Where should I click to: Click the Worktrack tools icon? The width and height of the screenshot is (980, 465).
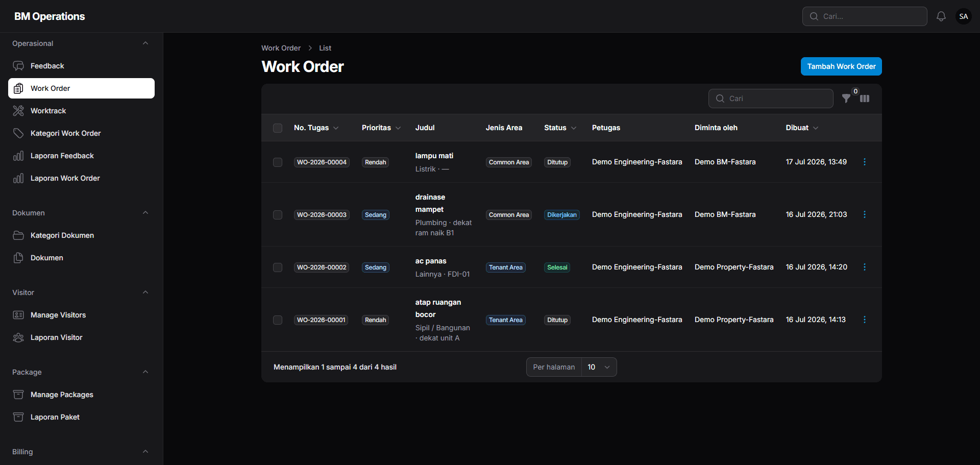coord(18,111)
